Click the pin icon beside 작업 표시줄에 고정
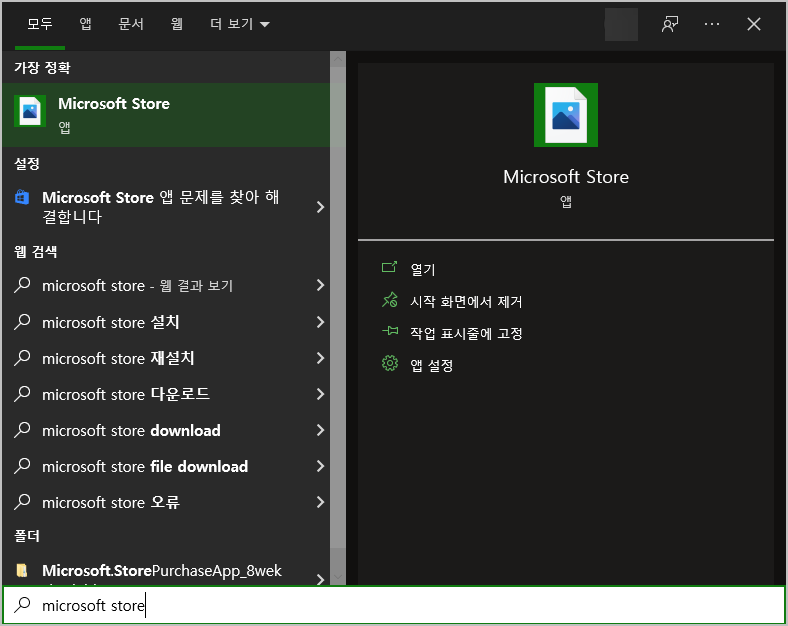Image resolution: width=788 pixels, height=626 pixels. point(389,331)
